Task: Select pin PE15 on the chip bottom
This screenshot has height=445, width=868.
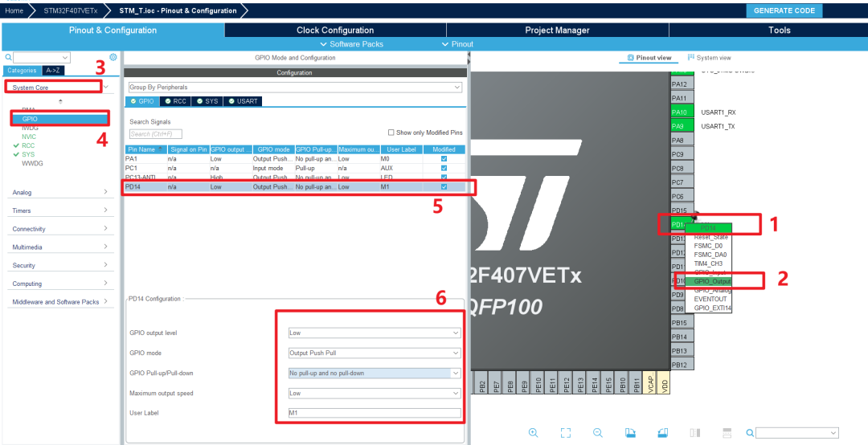Action: click(x=608, y=382)
